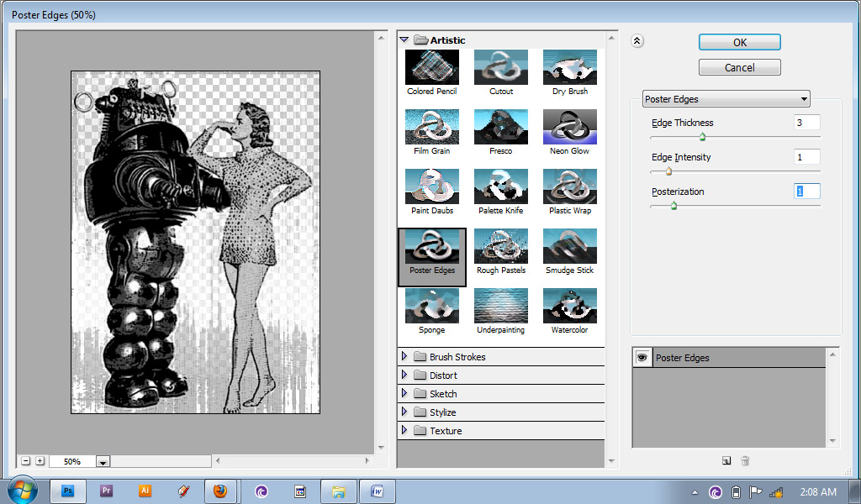861x504 pixels.
Task: Click the Edge Thickness slider handle
Action: (702, 137)
